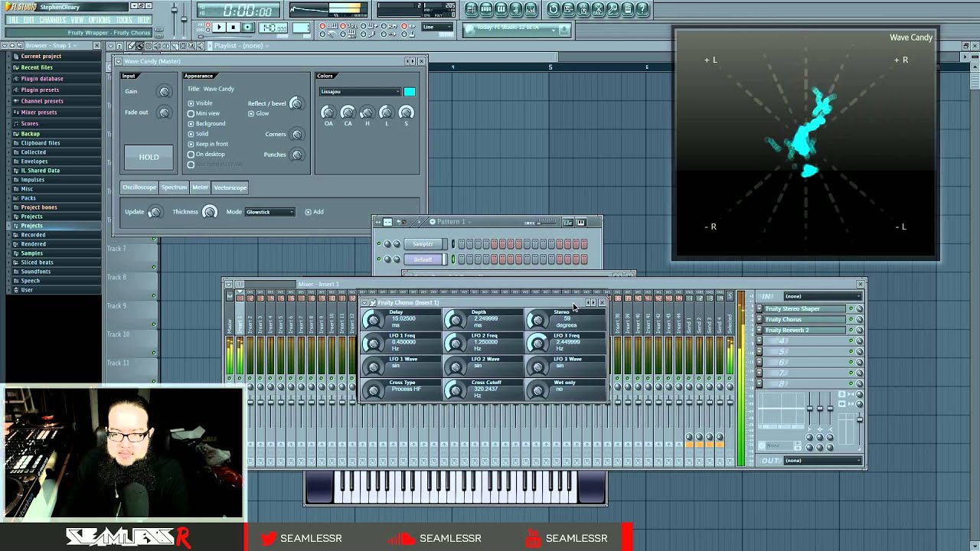Click the Corners knob
980x551 pixels.
pyautogui.click(x=297, y=135)
